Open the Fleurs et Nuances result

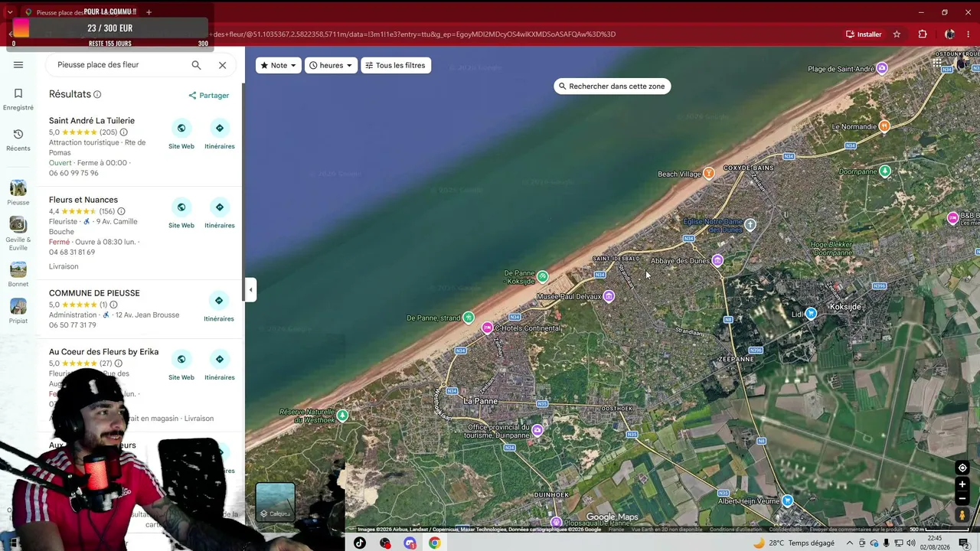pos(83,200)
